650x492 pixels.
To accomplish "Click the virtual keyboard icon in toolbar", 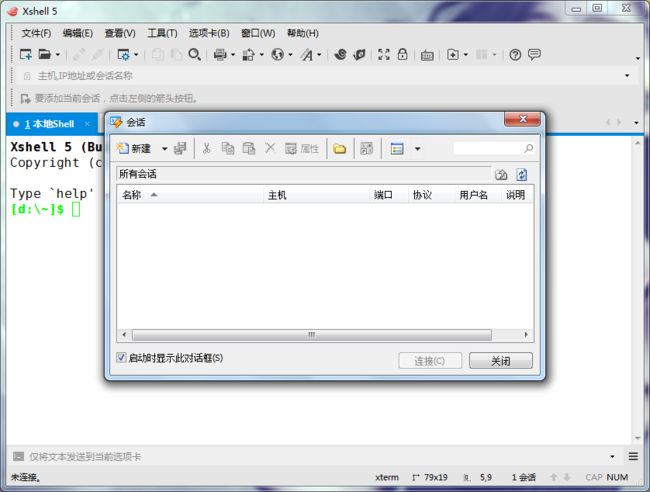I will point(427,55).
